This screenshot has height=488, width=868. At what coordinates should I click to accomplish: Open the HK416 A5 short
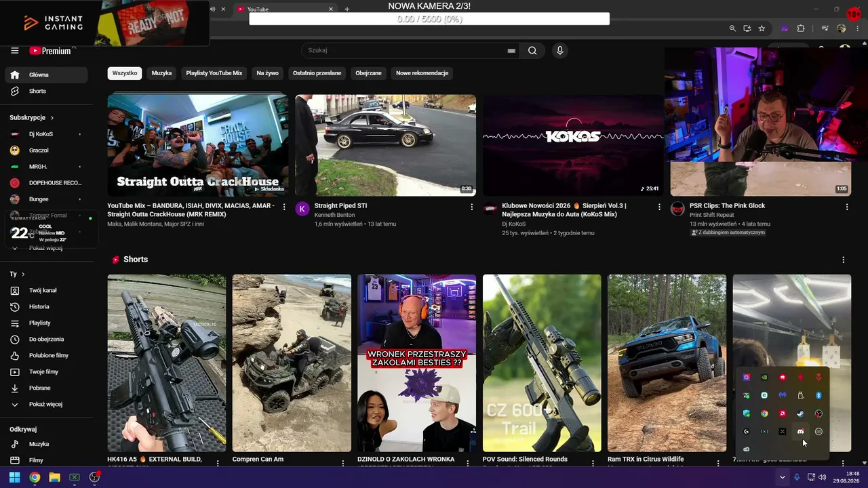(167, 363)
